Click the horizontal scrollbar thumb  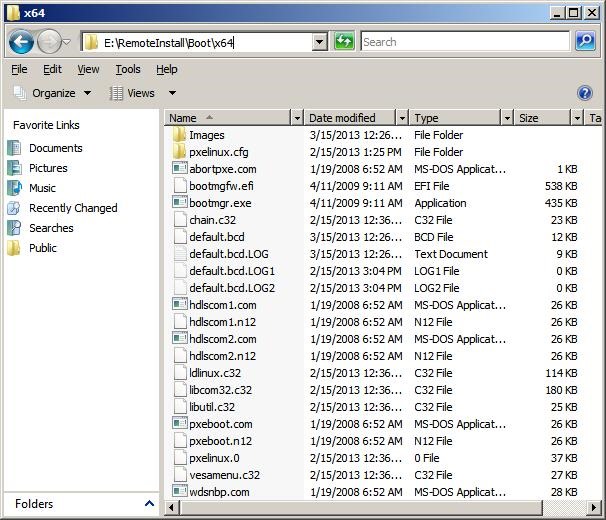[362, 507]
